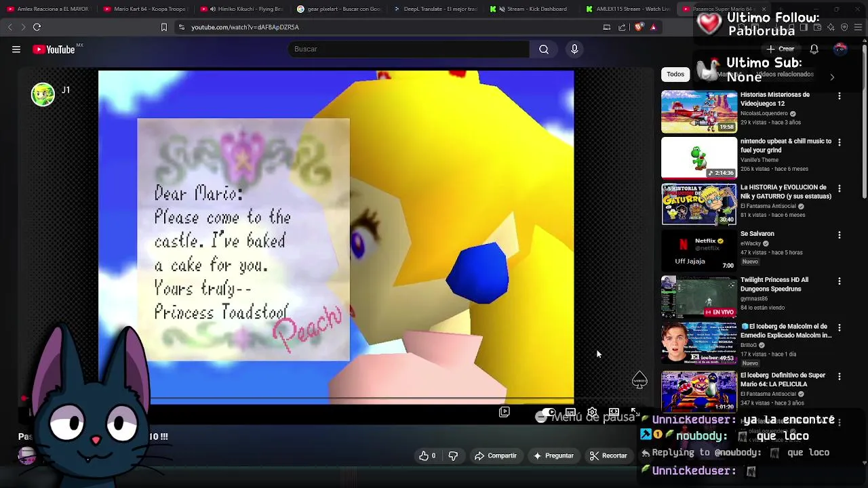Click the magnifier search button
Image resolution: width=868 pixels, height=488 pixels.
coord(544,49)
